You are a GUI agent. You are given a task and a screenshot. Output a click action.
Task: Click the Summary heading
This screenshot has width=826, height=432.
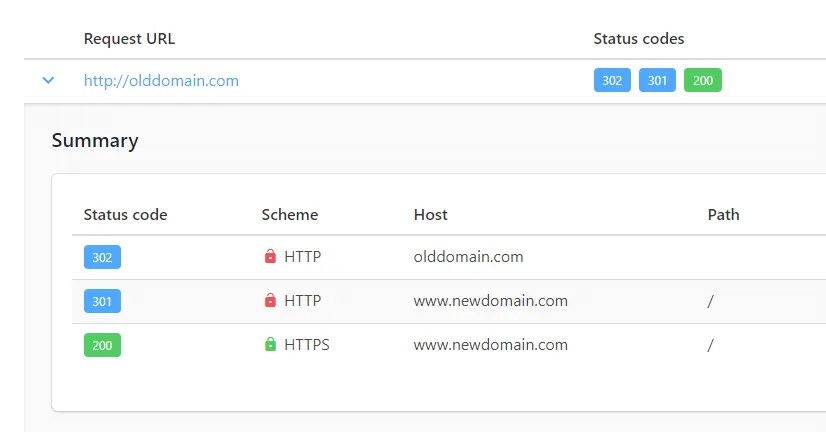(x=95, y=141)
